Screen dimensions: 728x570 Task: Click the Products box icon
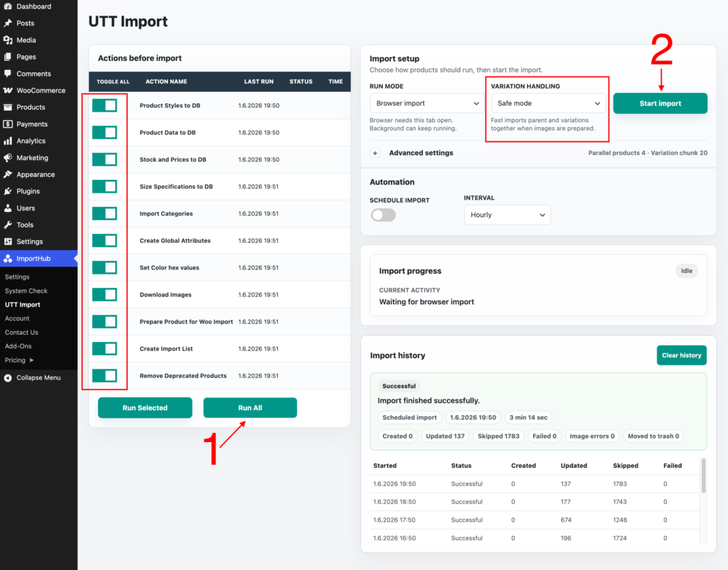pyautogui.click(x=8, y=107)
